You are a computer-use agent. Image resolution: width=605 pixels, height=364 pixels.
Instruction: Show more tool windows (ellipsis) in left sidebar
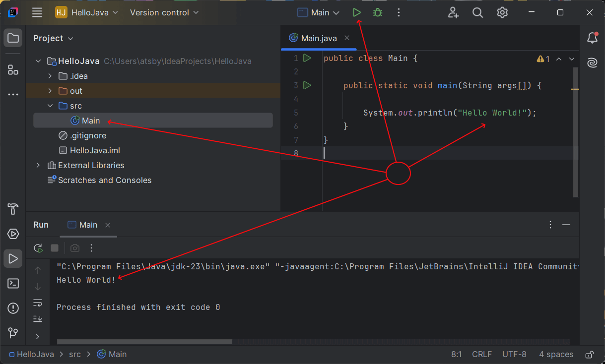click(x=13, y=94)
